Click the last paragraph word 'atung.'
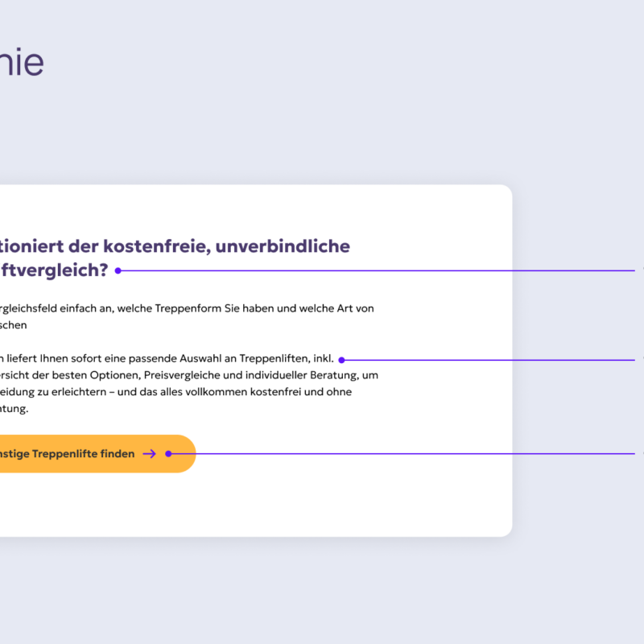 [x=14, y=409]
